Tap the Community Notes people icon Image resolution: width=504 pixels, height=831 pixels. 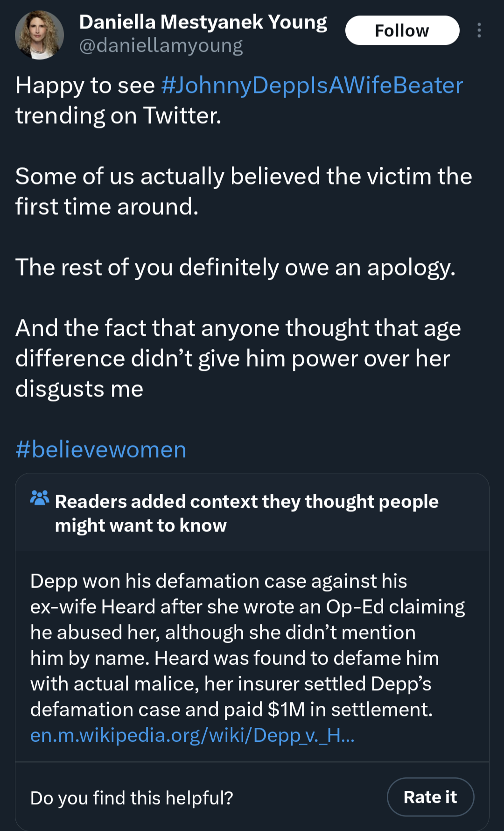tap(40, 498)
